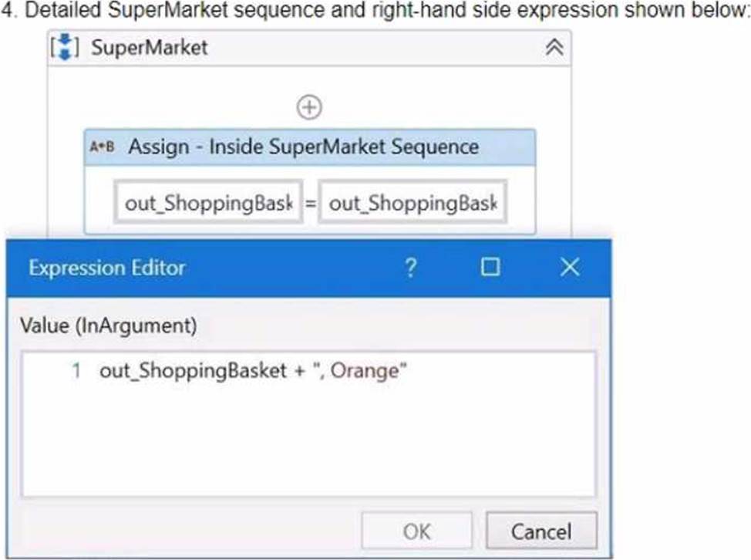Image resolution: width=751 pixels, height=560 pixels.
Task: Maximize the Expression Editor dialog
Action: (x=490, y=267)
